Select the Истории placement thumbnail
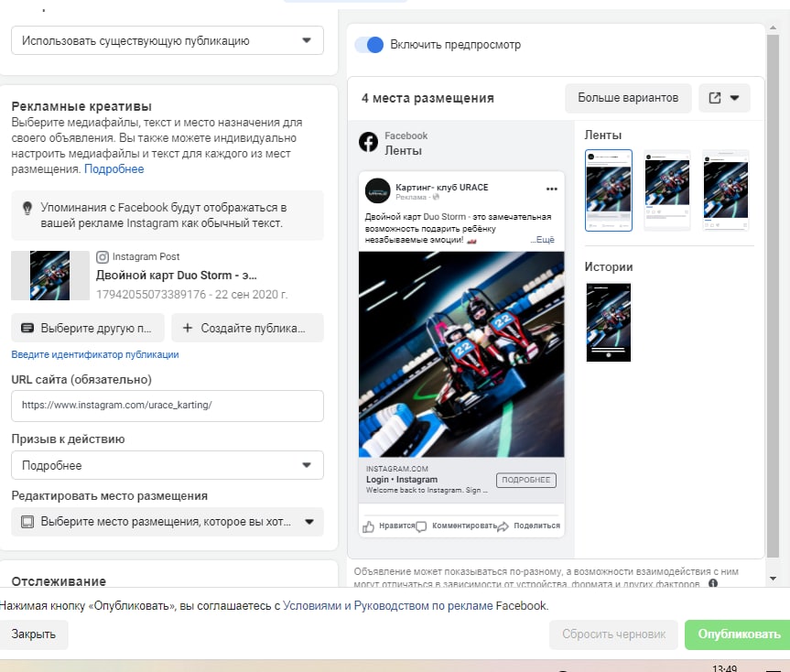 click(x=609, y=322)
